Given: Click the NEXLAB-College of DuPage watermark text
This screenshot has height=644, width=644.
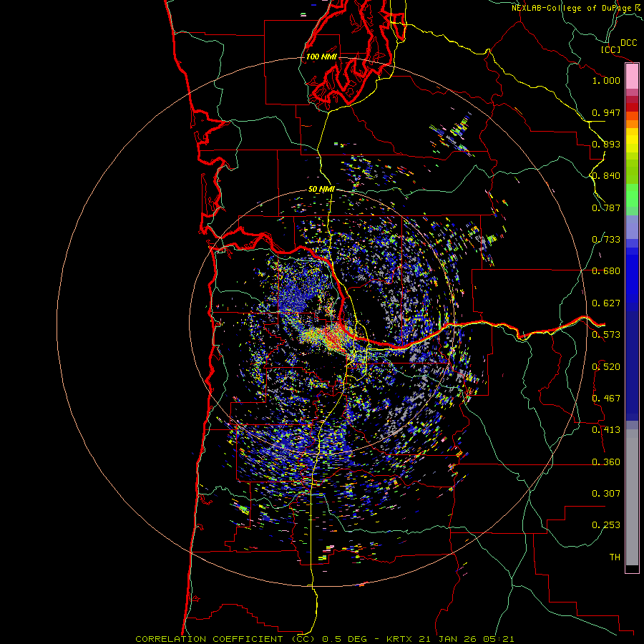Looking at the screenshot, I should (576, 8).
